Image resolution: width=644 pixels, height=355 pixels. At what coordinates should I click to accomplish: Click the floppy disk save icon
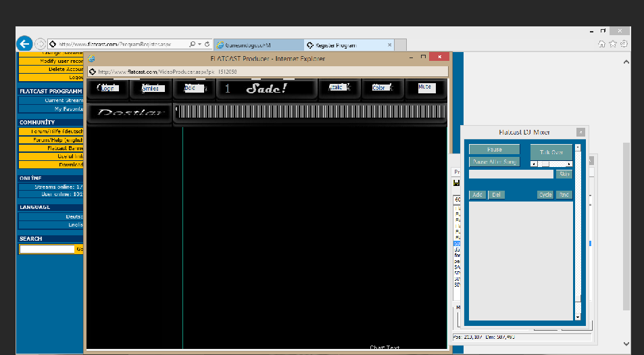(457, 183)
